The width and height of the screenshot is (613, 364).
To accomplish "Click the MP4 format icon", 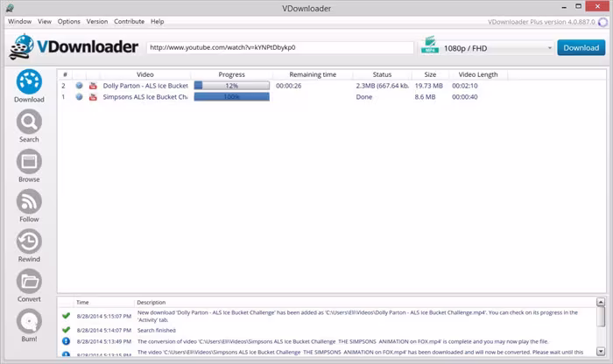I will pos(430,45).
